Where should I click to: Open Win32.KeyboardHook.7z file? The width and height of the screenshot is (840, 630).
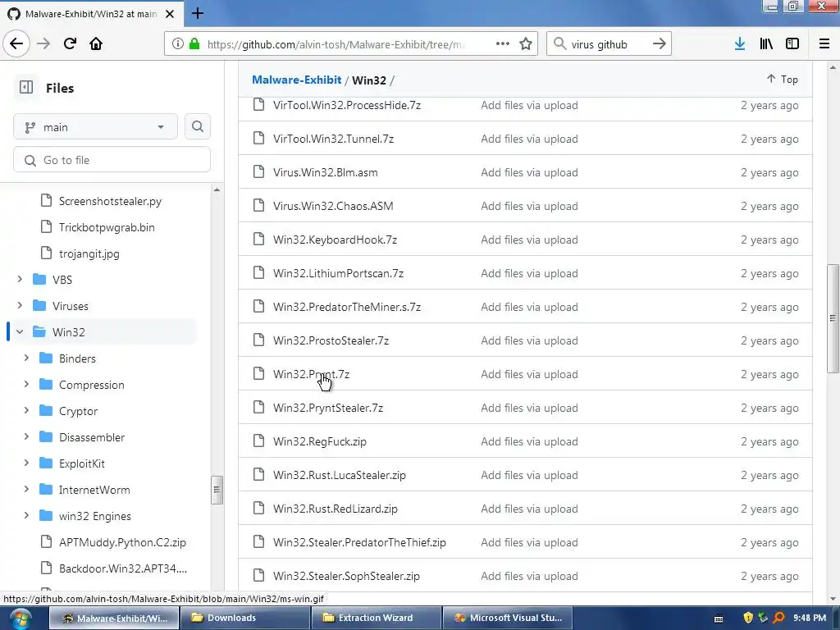tap(335, 240)
